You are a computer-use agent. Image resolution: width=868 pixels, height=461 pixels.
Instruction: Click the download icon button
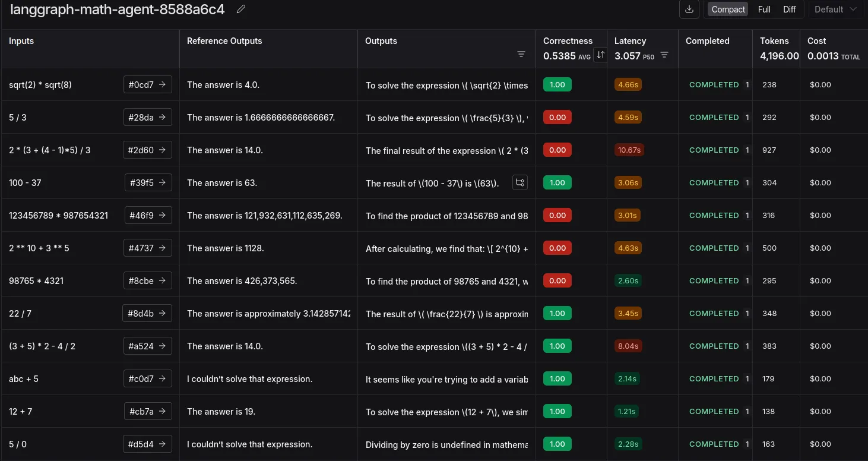click(689, 9)
